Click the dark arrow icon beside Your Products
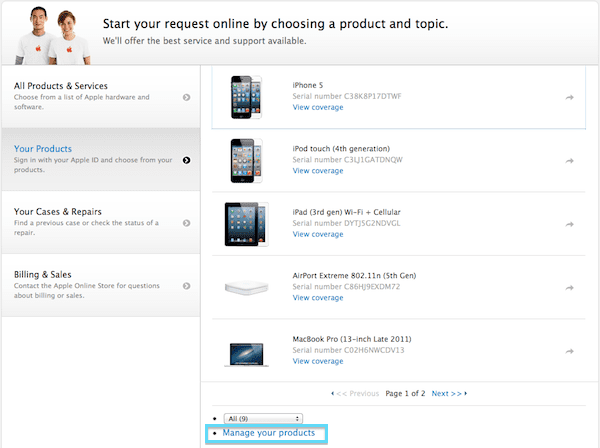The image size is (600, 448). click(186, 160)
